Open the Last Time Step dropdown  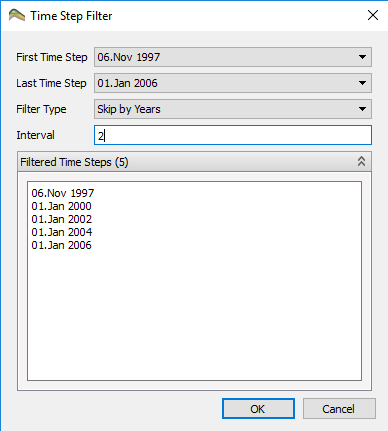coord(233,83)
